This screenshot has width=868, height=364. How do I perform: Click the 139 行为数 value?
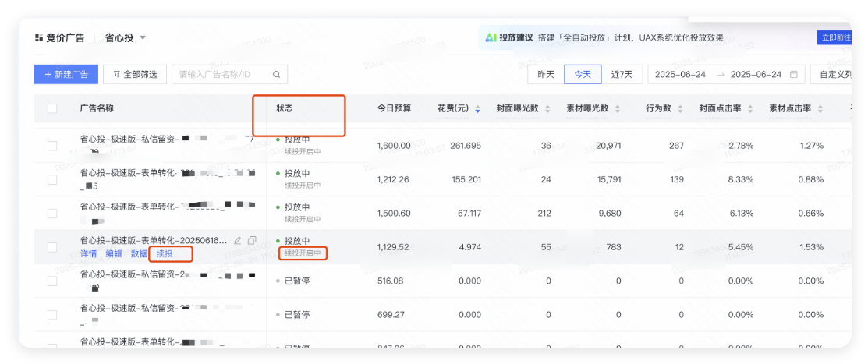pos(676,180)
